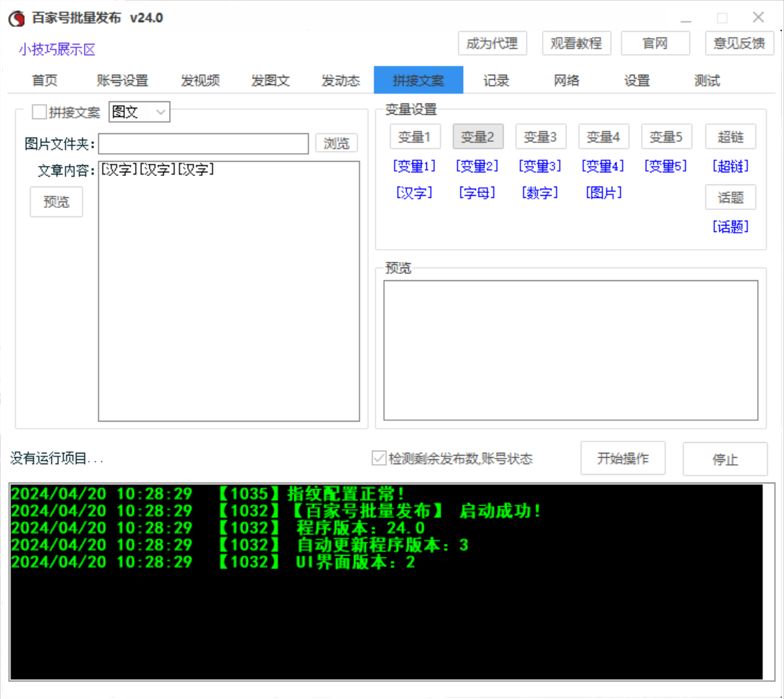
Task: Open the 图文 type dropdown
Action: click(139, 112)
